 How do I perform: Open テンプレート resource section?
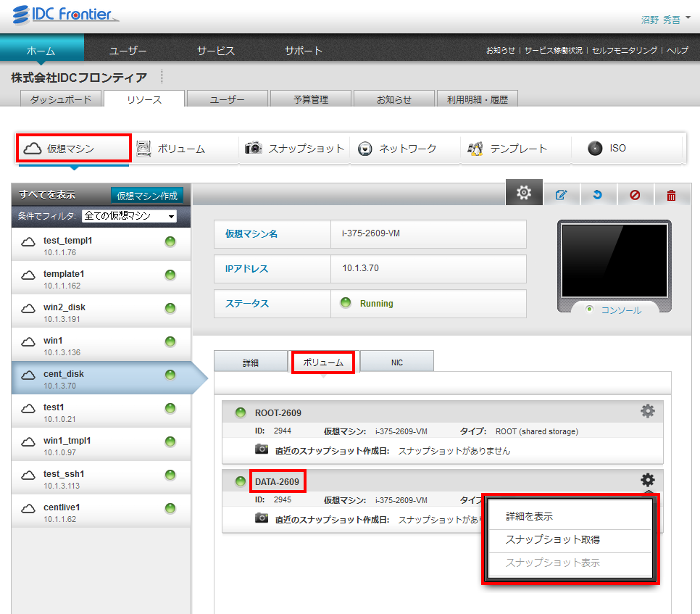pos(516,149)
